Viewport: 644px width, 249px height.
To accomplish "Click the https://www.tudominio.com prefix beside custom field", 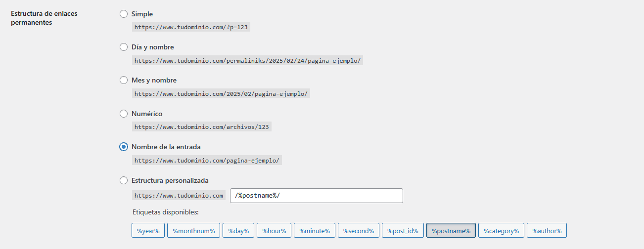I will click(179, 196).
